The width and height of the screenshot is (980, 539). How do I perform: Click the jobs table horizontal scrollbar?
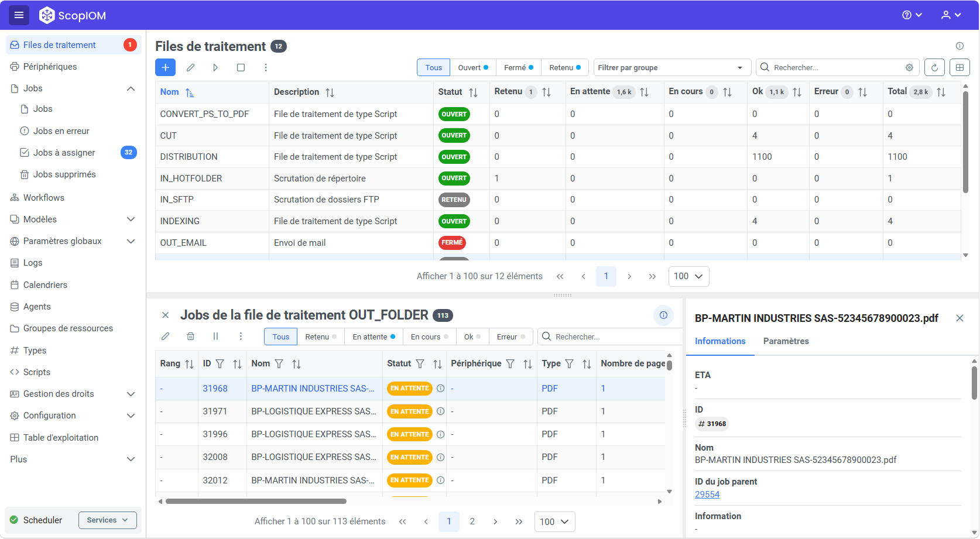(x=256, y=502)
